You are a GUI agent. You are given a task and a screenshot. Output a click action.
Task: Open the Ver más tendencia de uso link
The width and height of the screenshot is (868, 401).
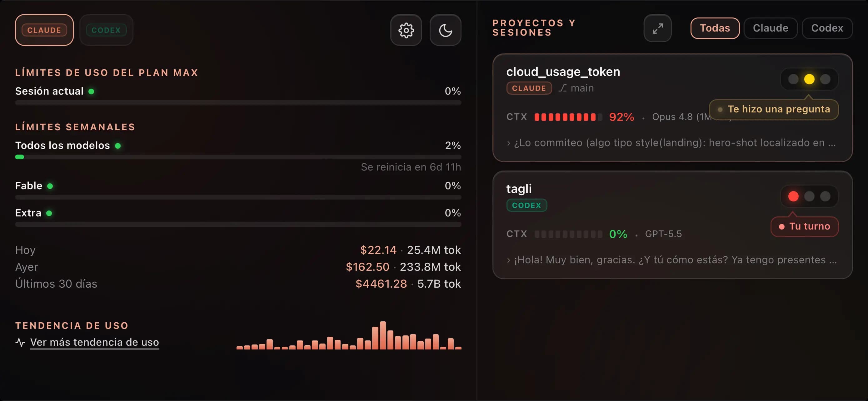click(94, 342)
